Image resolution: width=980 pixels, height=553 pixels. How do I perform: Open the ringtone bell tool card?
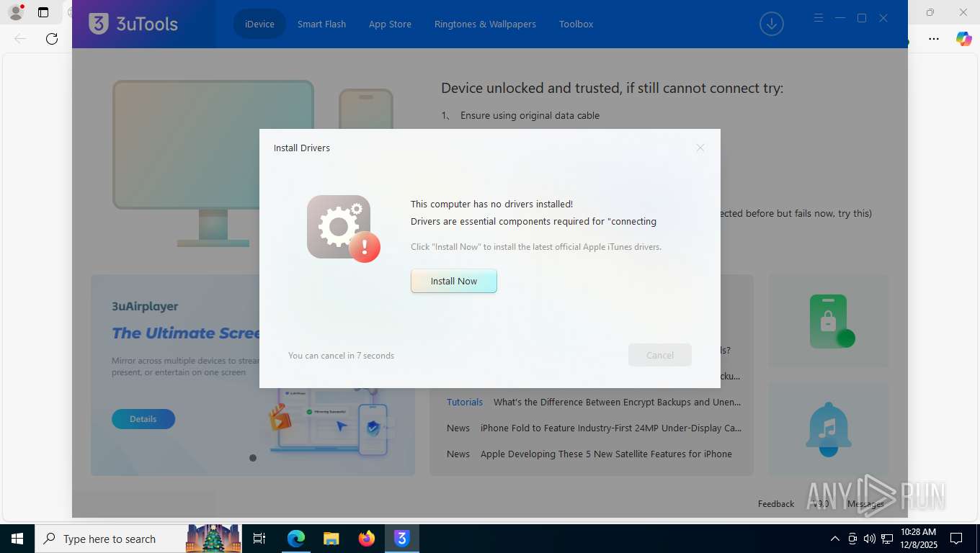click(x=829, y=429)
